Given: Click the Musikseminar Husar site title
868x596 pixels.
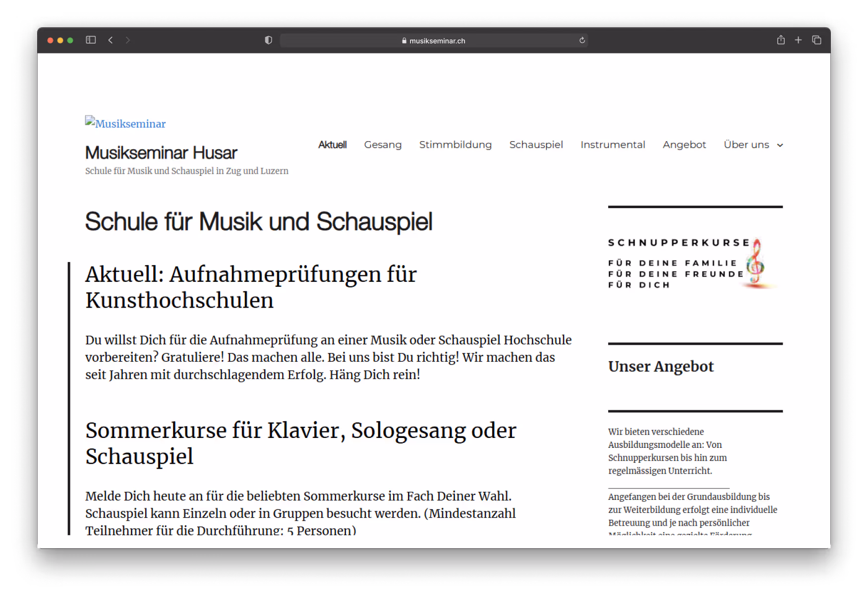Looking at the screenshot, I should coord(161,153).
